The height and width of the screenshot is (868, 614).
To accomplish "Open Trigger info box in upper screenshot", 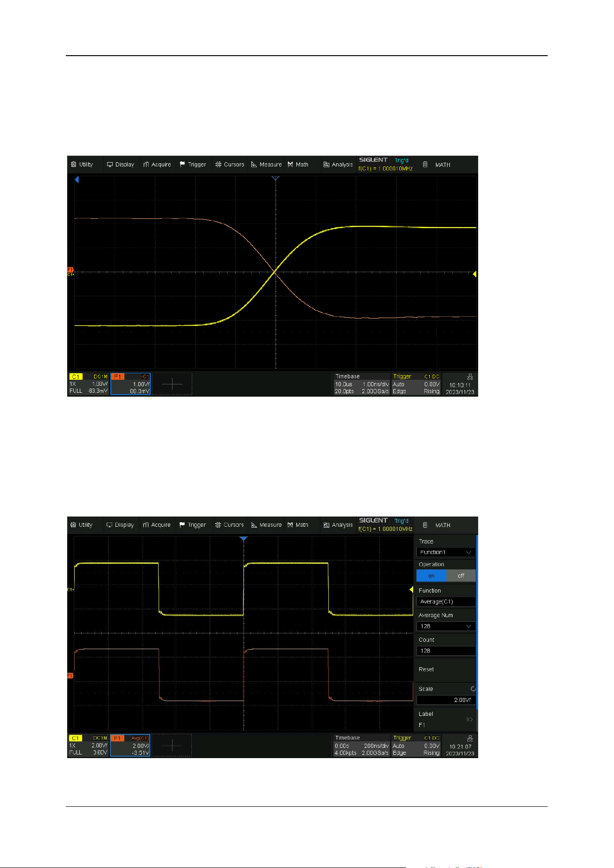I will click(416, 384).
